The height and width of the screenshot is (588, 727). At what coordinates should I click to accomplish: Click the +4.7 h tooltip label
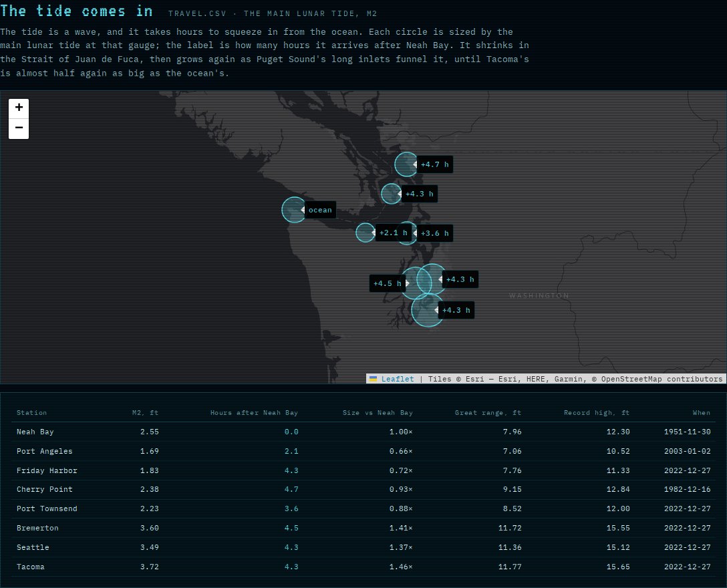pyautogui.click(x=434, y=164)
